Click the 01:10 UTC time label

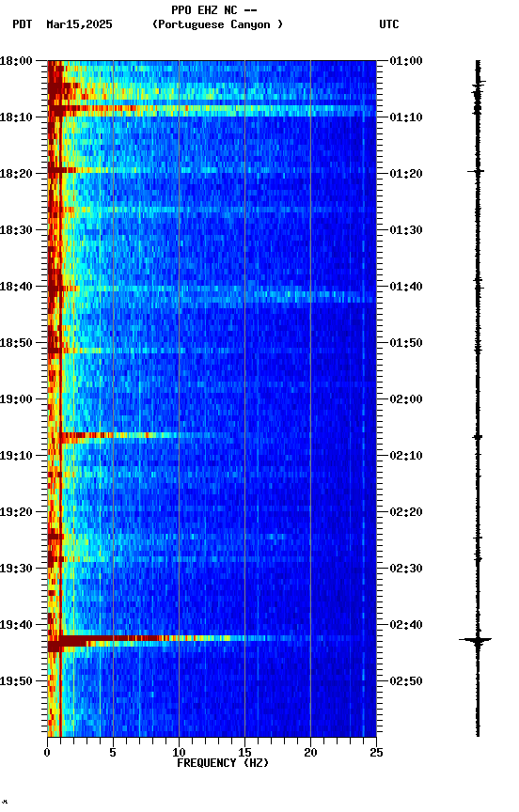pos(406,117)
